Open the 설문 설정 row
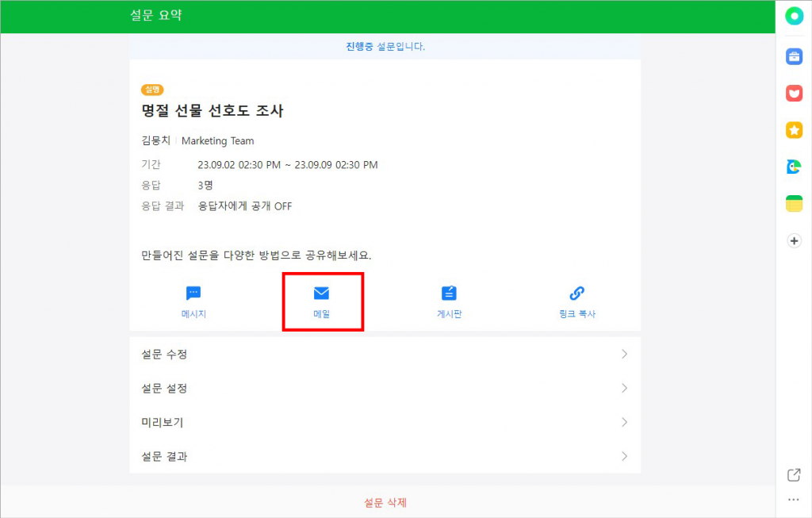812x518 pixels. [385, 389]
